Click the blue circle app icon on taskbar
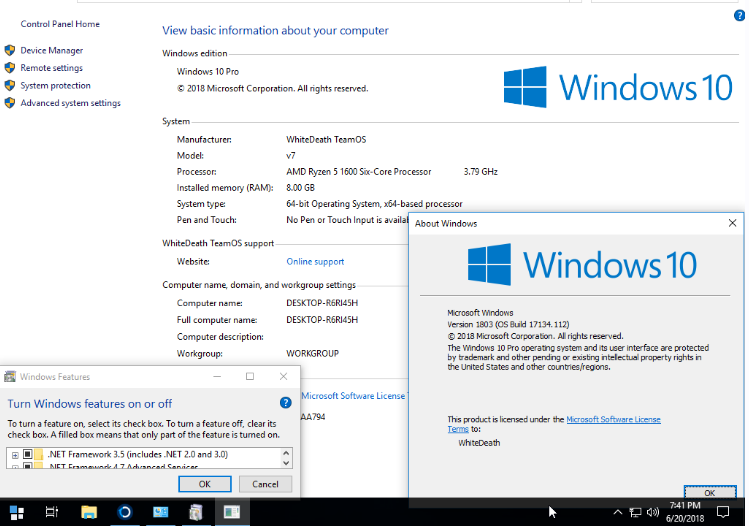Screen dimensions: 749x526 [125, 512]
